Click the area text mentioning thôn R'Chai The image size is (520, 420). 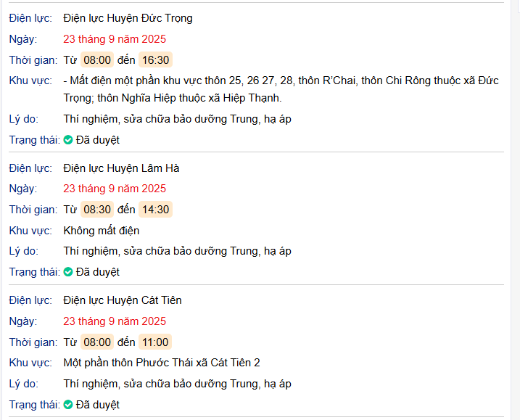(x=281, y=81)
